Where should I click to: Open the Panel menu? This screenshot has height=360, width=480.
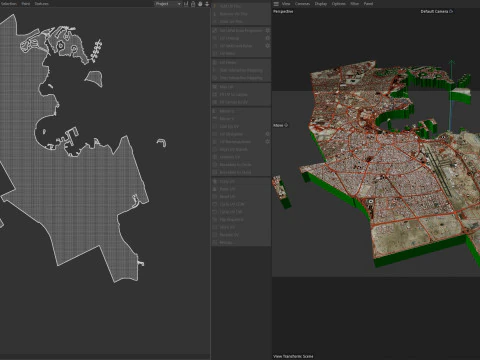click(x=368, y=4)
